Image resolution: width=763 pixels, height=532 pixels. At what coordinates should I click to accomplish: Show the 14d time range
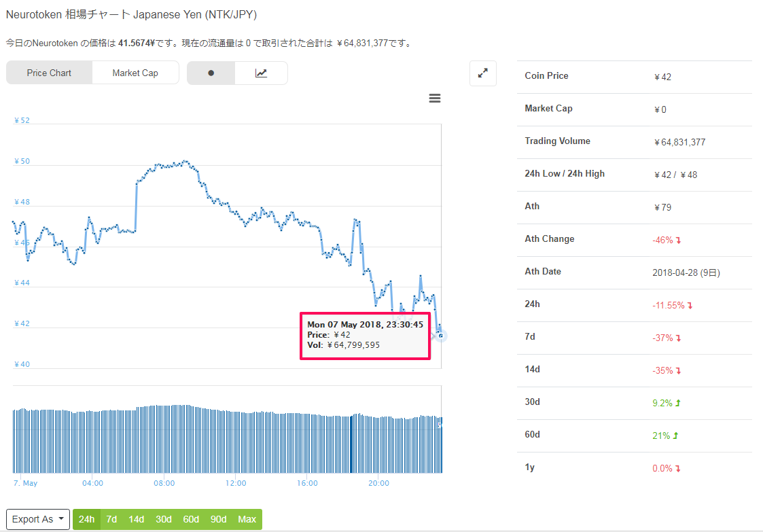(x=137, y=519)
